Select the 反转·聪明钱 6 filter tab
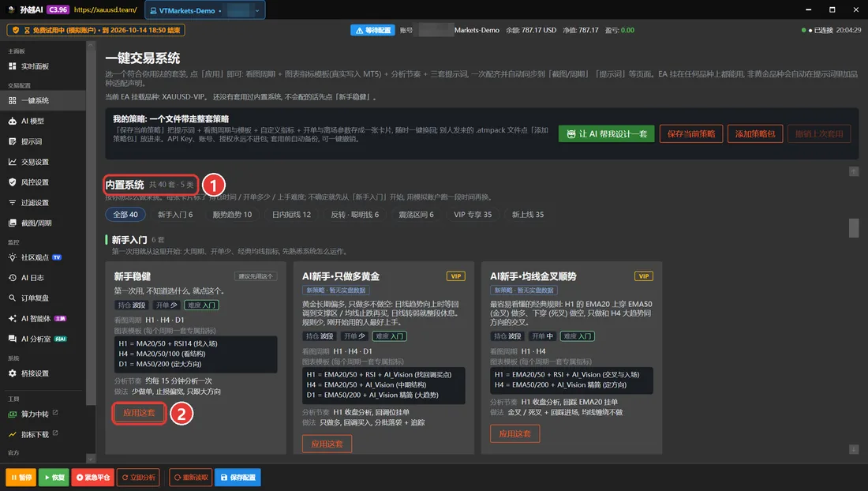The width and height of the screenshot is (868, 491). (x=355, y=215)
